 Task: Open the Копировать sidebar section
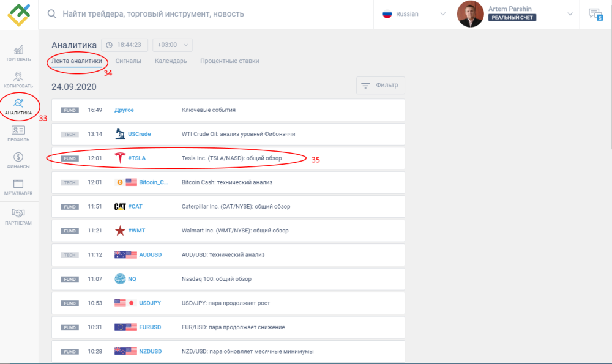pyautogui.click(x=18, y=80)
